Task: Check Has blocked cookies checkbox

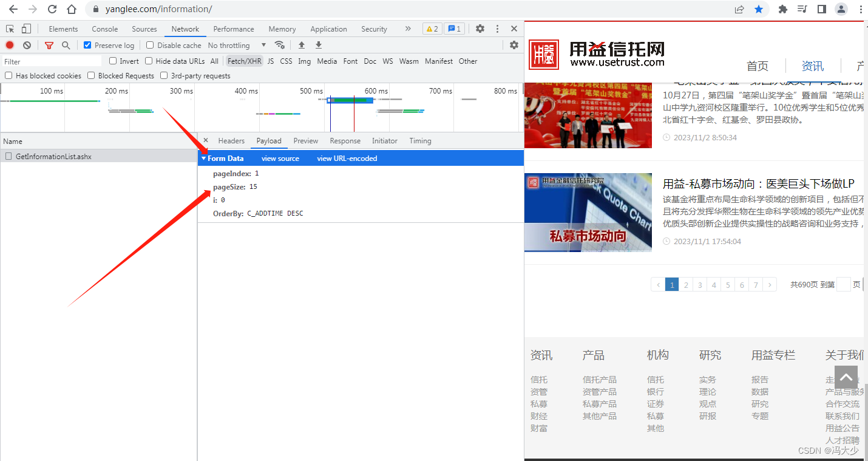Action: [x=8, y=75]
